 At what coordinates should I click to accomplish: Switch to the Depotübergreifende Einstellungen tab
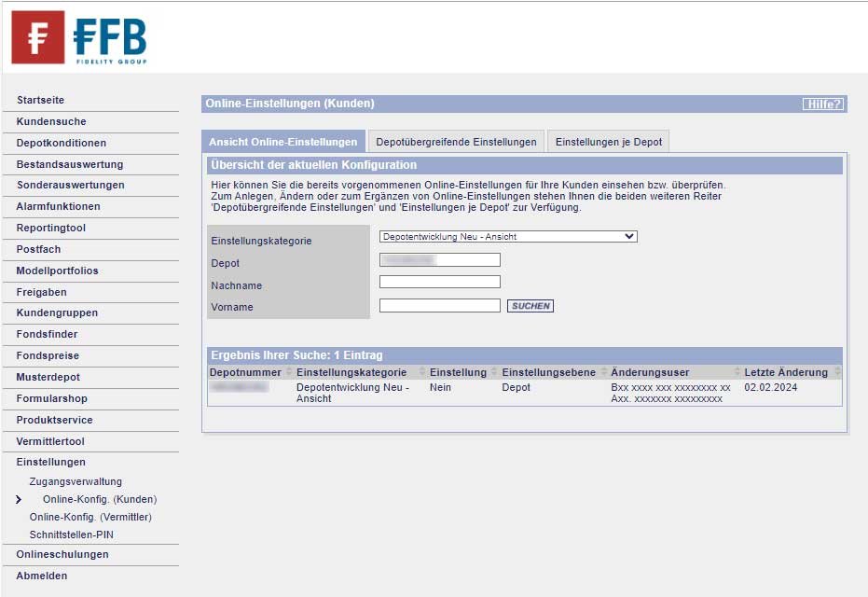point(455,140)
